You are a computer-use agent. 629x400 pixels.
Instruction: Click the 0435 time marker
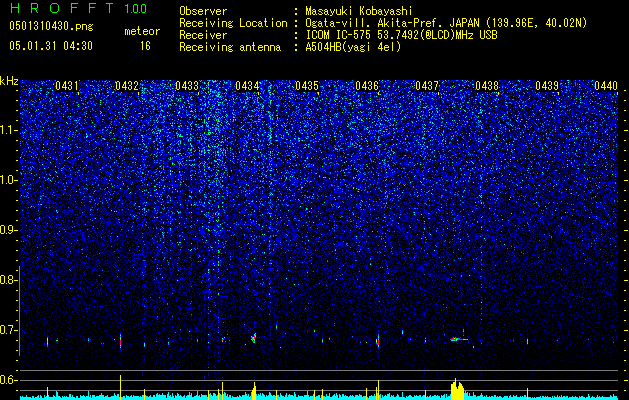[307, 86]
